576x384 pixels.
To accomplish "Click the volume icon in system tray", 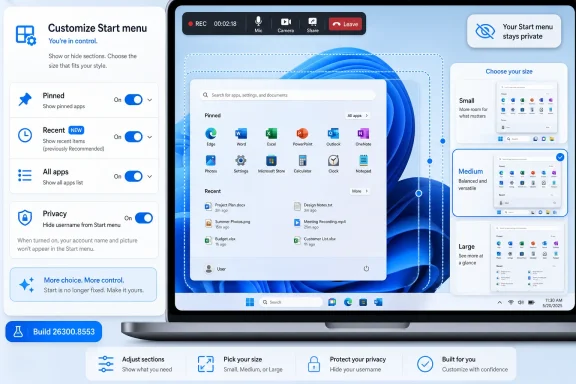I will (521, 302).
